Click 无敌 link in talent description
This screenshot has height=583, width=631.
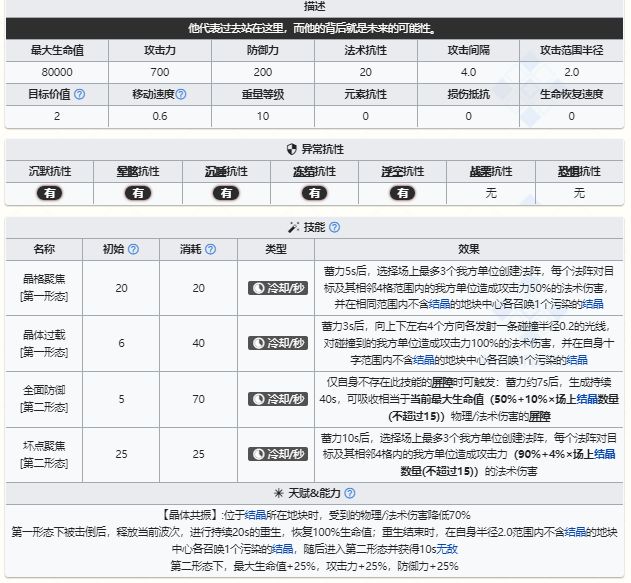coord(447,549)
